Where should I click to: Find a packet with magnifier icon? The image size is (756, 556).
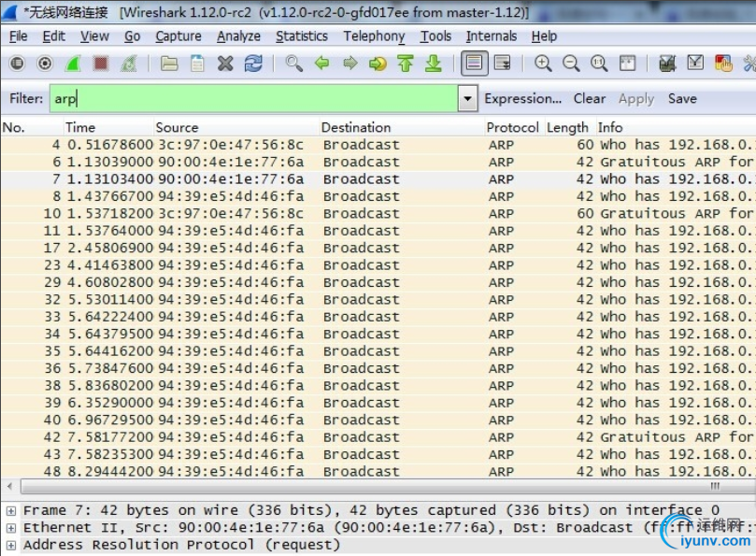coord(293,64)
